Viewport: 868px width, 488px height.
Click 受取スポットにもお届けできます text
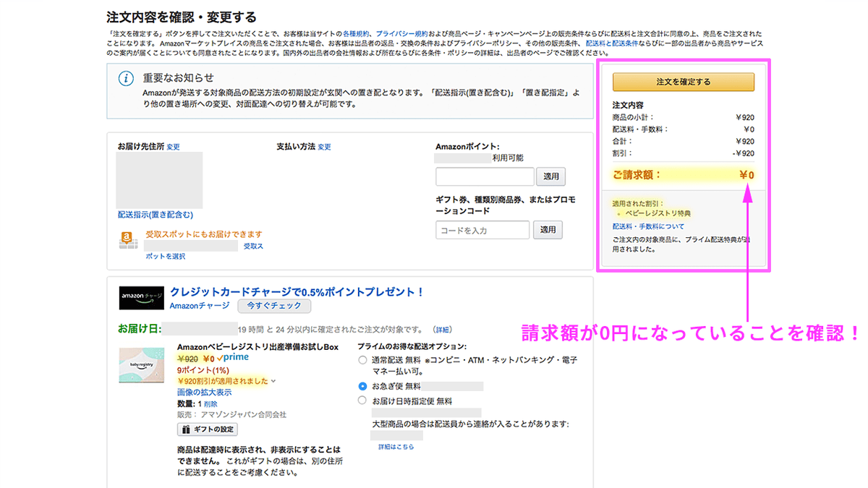tap(204, 234)
